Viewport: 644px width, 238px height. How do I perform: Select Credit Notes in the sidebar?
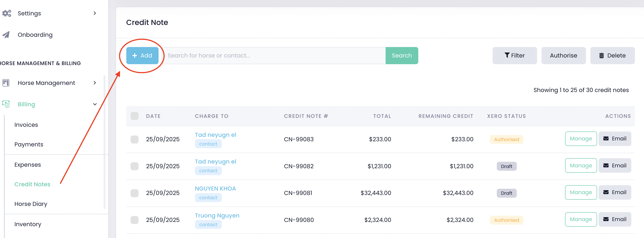[x=32, y=184]
